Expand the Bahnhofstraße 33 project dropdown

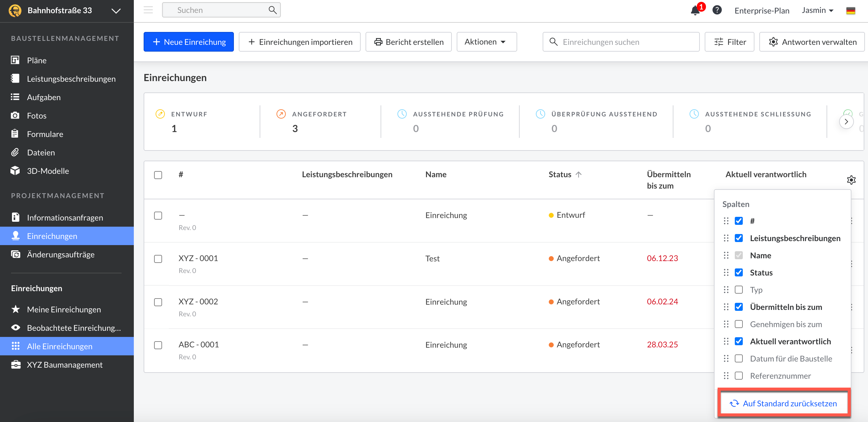116,11
